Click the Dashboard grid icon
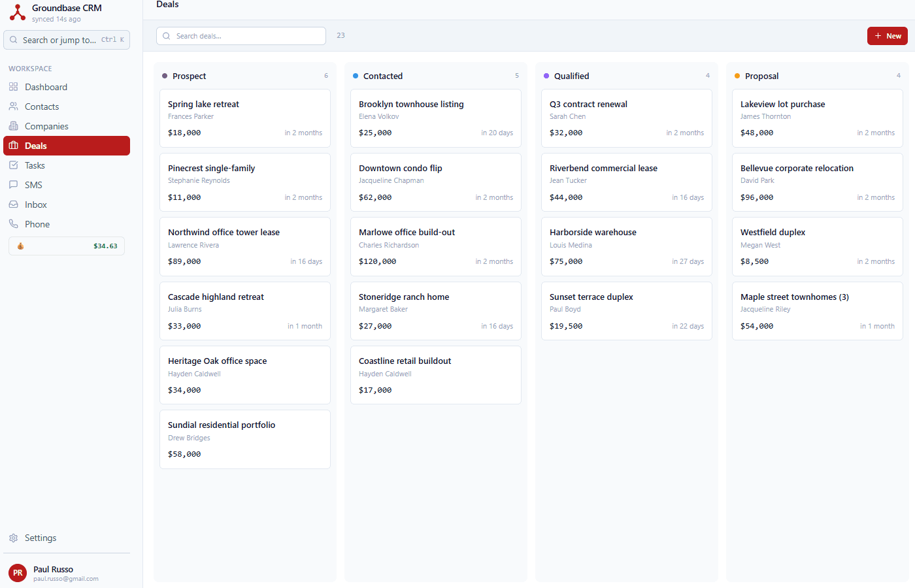Viewport: 915px width, 588px height. [x=13, y=87]
